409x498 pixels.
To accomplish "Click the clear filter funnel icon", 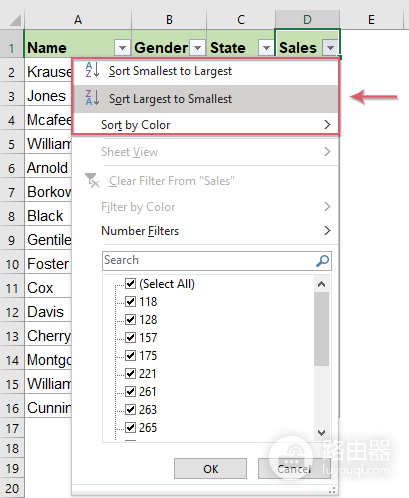I will click(x=92, y=180).
